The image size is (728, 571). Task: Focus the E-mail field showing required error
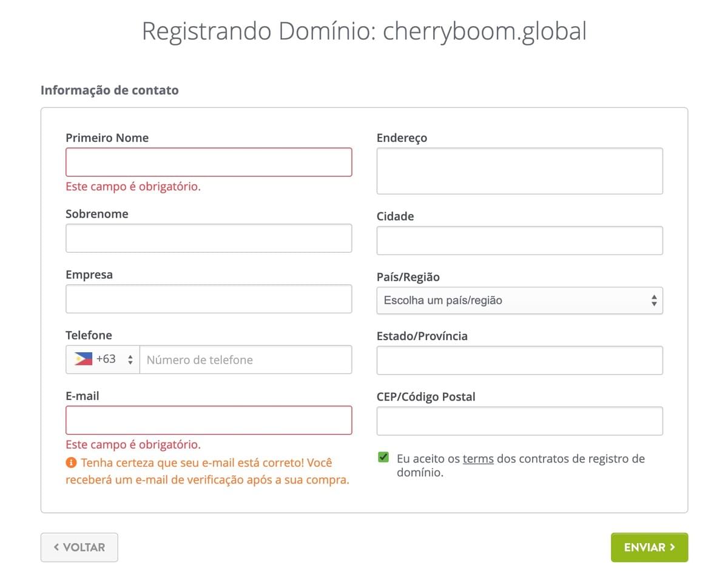click(x=209, y=419)
